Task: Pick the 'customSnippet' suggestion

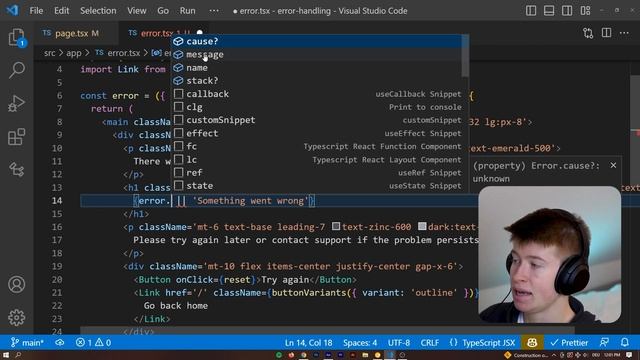Action: click(316, 120)
